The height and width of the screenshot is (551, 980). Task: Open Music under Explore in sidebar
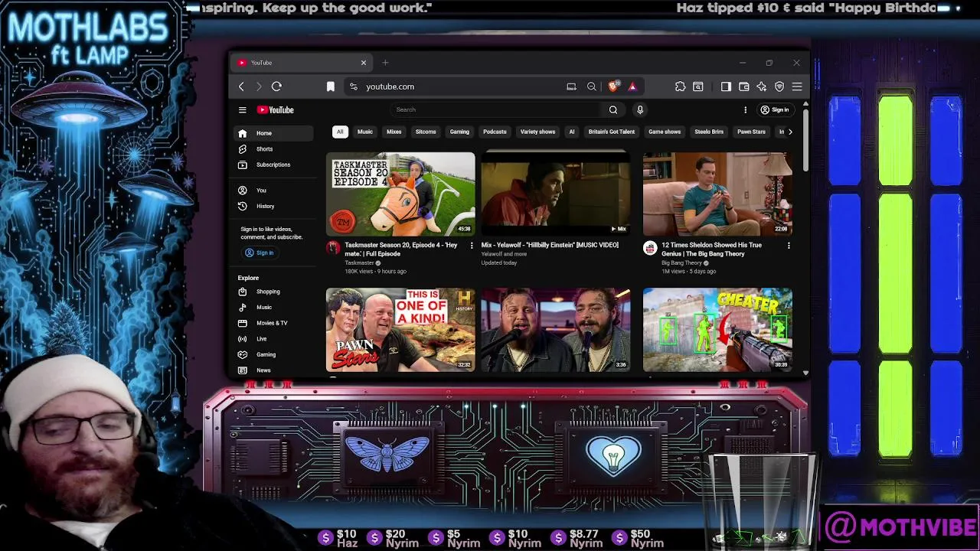273,307
